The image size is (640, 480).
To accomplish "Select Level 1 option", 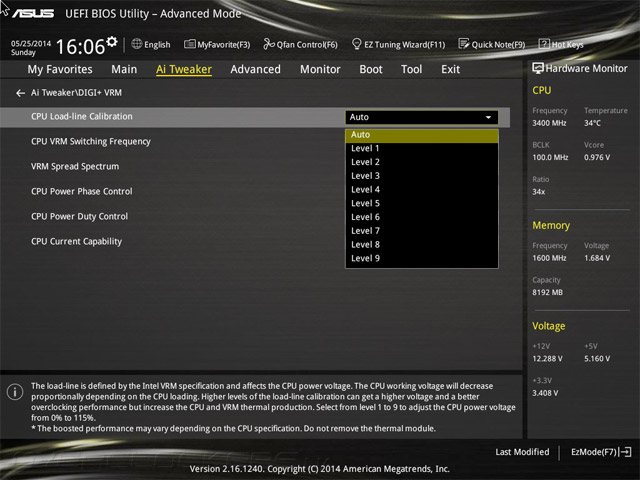I will pyautogui.click(x=422, y=149).
